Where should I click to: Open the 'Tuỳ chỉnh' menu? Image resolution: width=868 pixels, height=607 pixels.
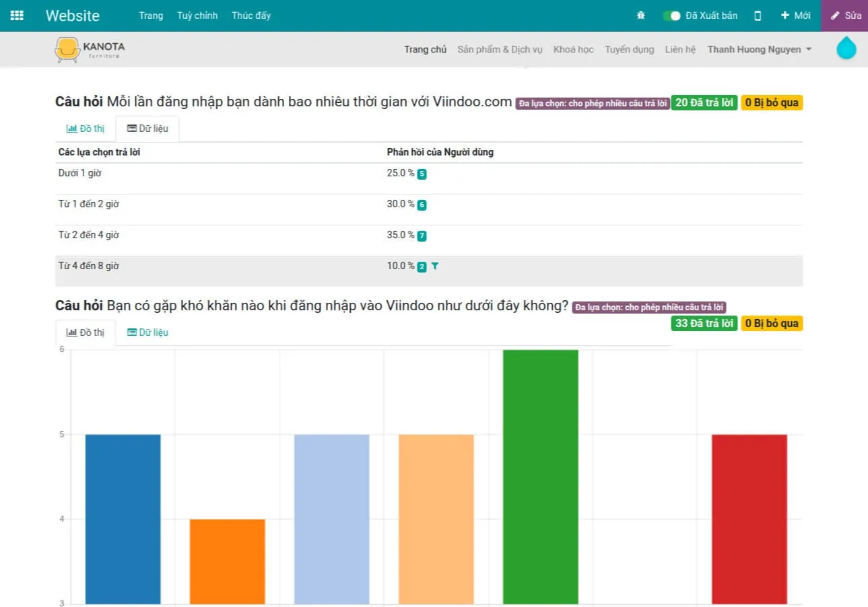click(x=197, y=15)
